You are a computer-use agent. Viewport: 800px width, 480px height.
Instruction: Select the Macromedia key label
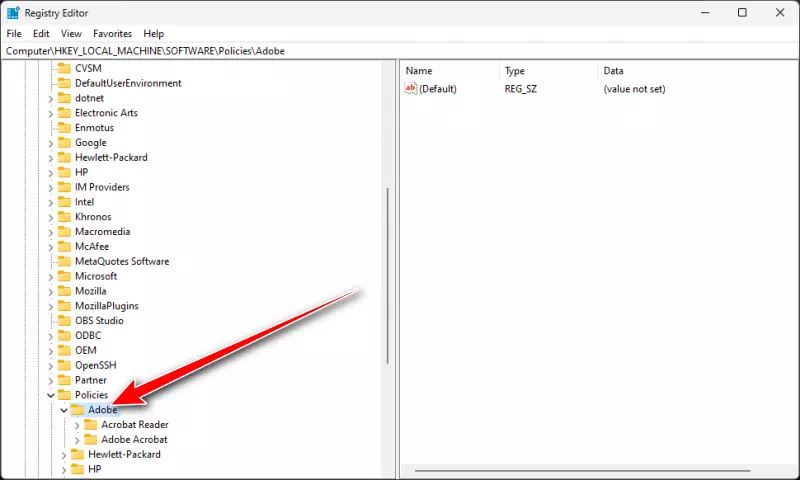pyautogui.click(x=103, y=232)
